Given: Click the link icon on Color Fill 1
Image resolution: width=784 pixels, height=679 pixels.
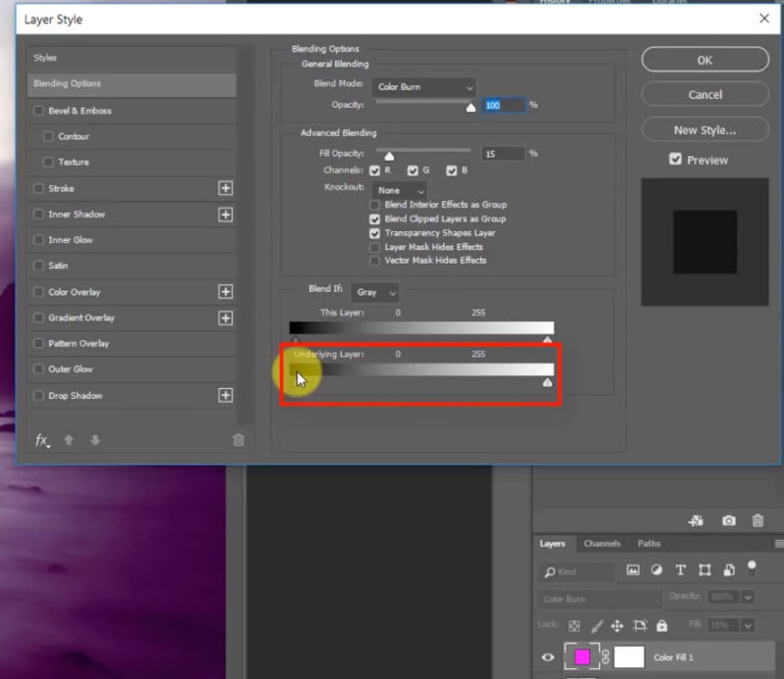Looking at the screenshot, I should 606,657.
